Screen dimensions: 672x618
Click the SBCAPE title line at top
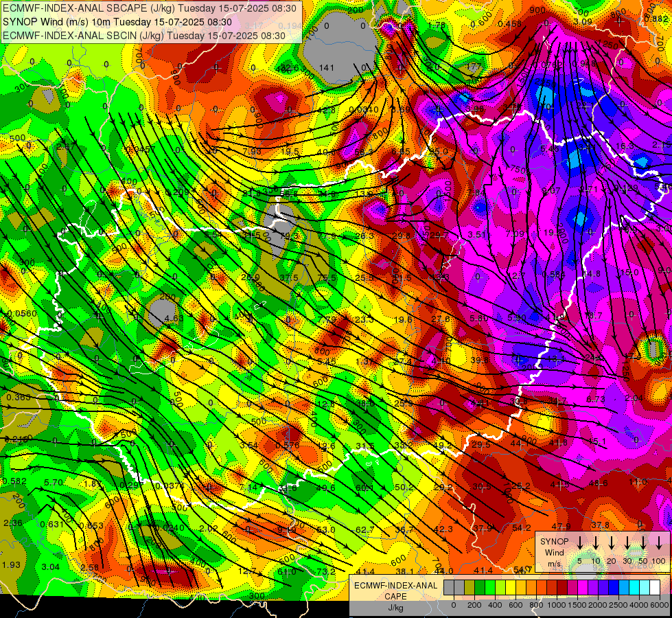(x=149, y=8)
